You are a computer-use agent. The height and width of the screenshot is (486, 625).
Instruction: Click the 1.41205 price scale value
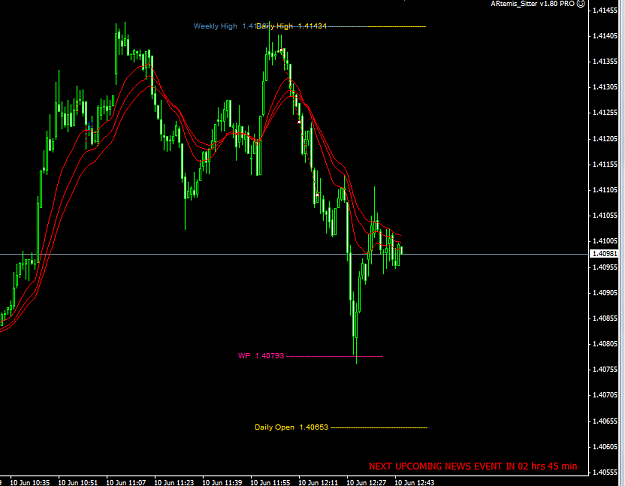pyautogui.click(x=605, y=139)
